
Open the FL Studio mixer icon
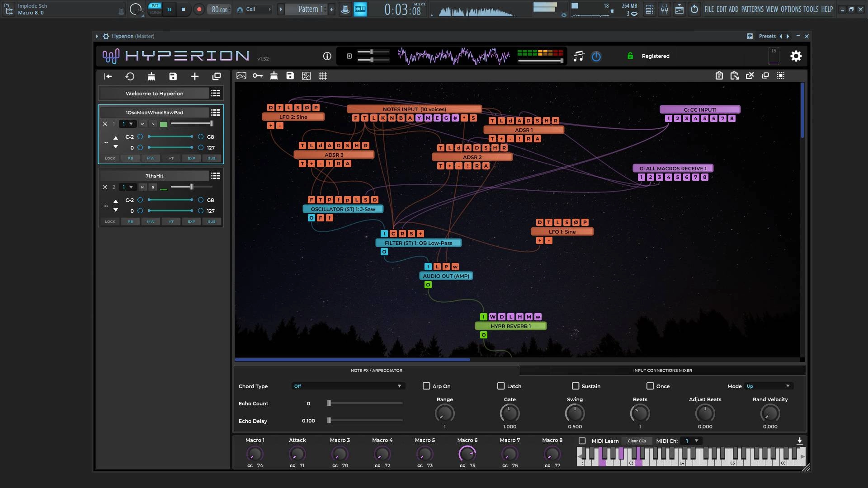(665, 9)
